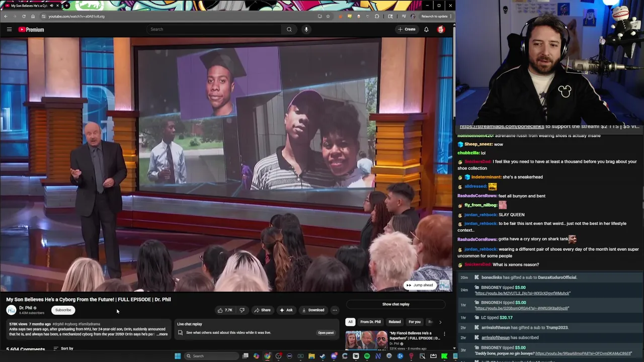
Task: Click the Dr. Phil video player
Action: tap(226, 164)
